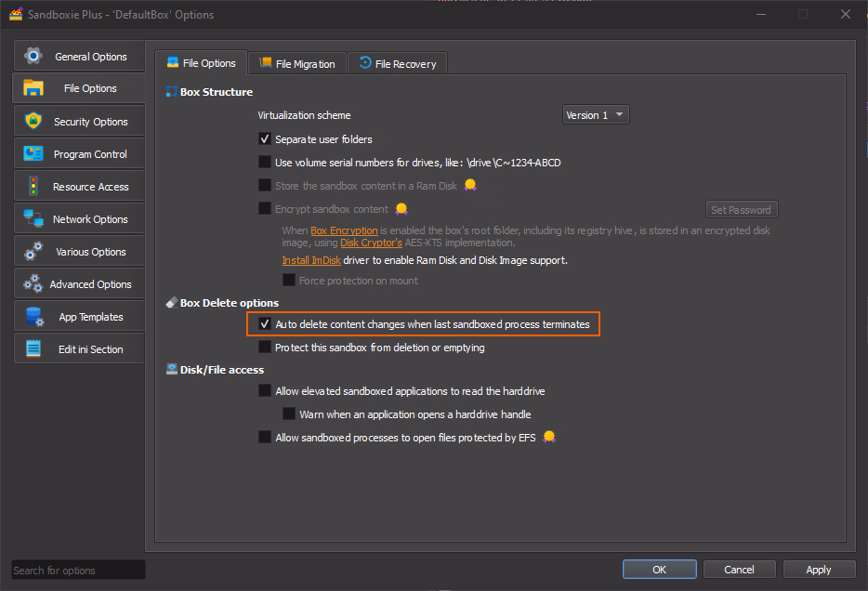Switch to the File Migration tab
The image size is (868, 591).
click(x=296, y=64)
